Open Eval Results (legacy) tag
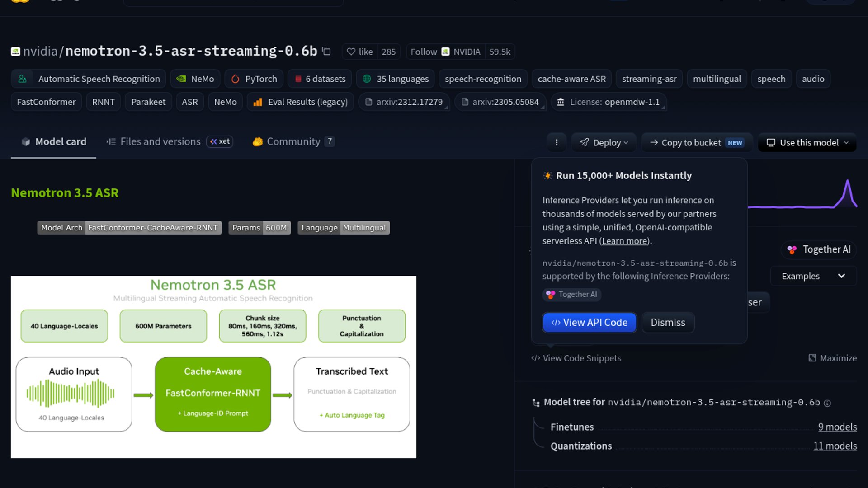Image resolution: width=868 pixels, height=488 pixels. tap(300, 102)
